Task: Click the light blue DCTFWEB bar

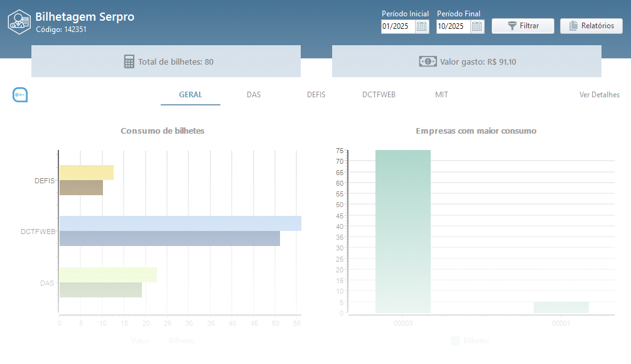Action: click(x=180, y=223)
